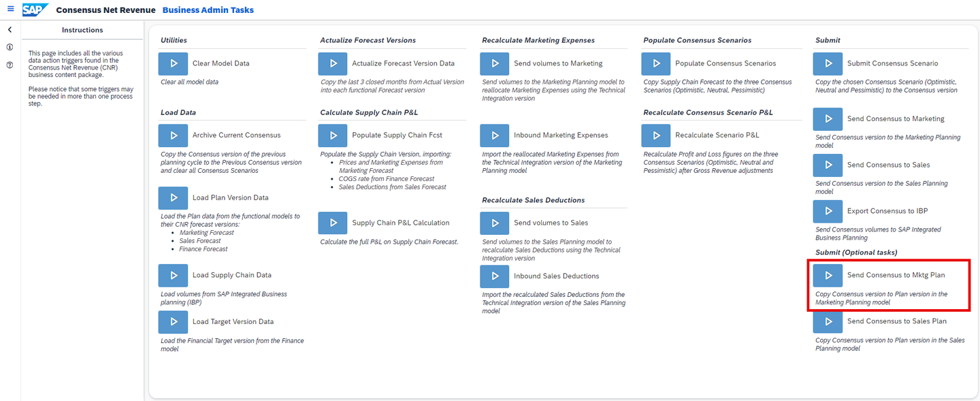
Task: Click the Inbound Sales Deductions label
Action: pyautogui.click(x=557, y=276)
